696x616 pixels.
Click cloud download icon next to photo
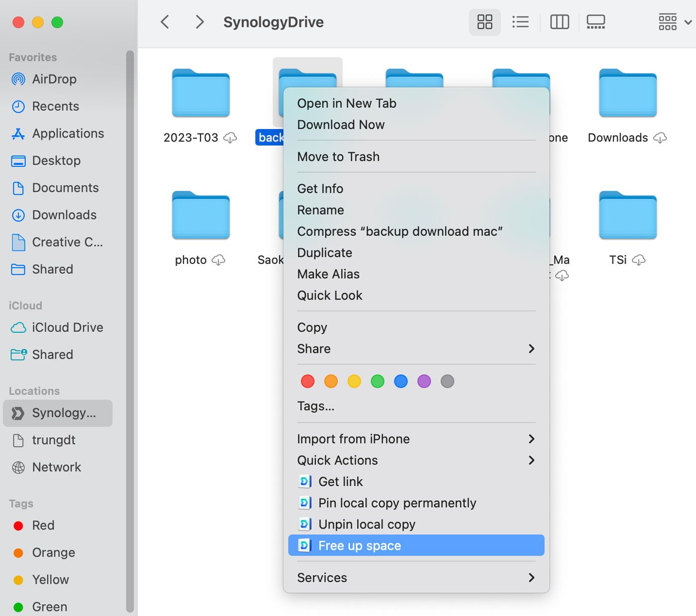pyautogui.click(x=218, y=260)
